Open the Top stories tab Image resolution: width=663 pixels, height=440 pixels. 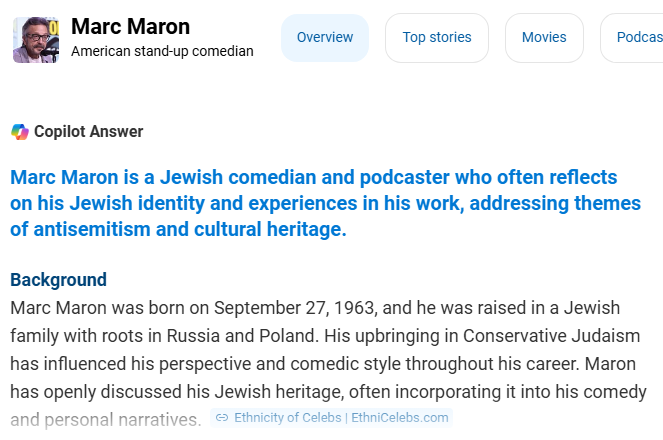click(x=437, y=38)
